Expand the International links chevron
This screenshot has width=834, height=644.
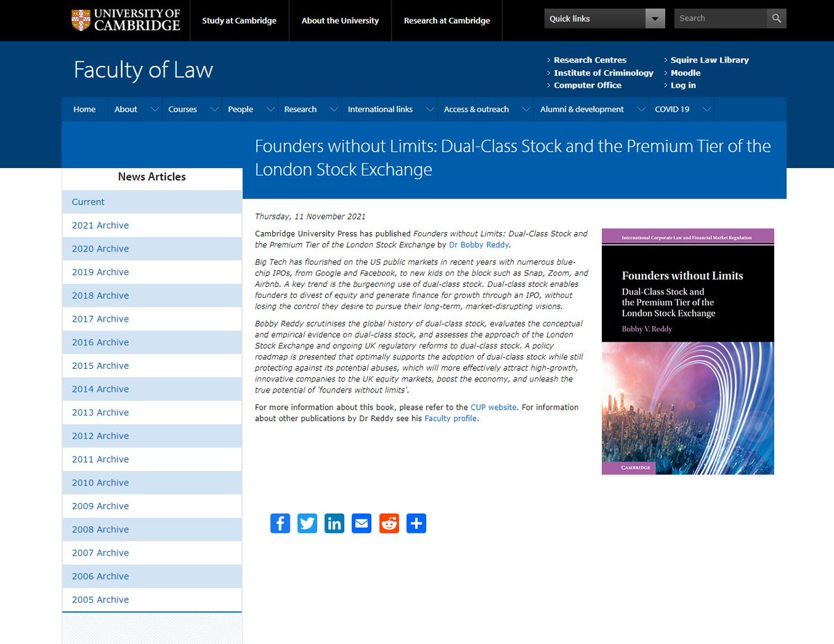pyautogui.click(x=430, y=109)
